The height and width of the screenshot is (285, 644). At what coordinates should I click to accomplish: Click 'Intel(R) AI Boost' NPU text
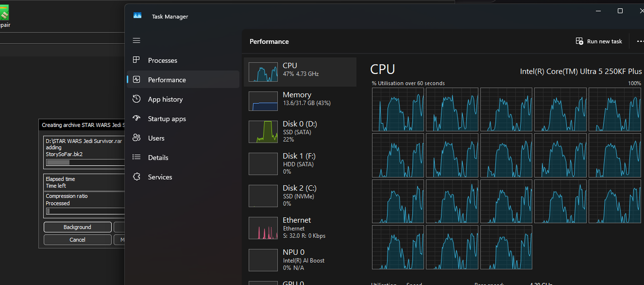pyautogui.click(x=303, y=260)
